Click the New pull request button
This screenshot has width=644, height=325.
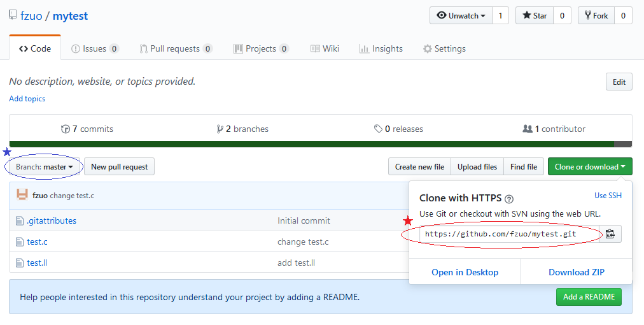(120, 166)
